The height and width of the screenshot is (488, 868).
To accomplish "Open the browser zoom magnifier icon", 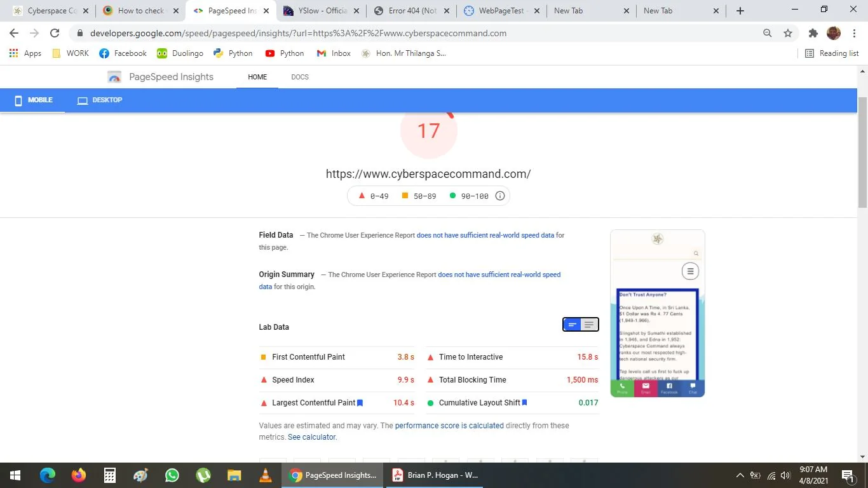I will [768, 33].
